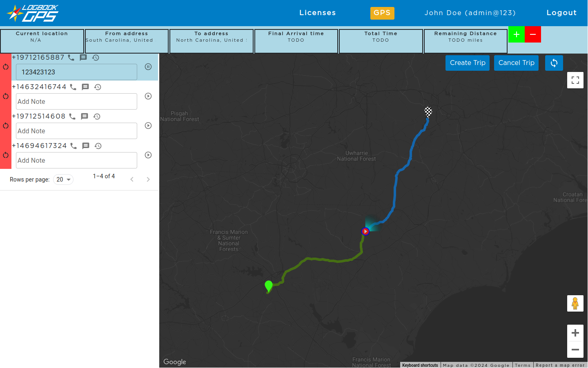Click phone icon for +19712165887
The height and width of the screenshot is (368, 588).
click(x=71, y=58)
